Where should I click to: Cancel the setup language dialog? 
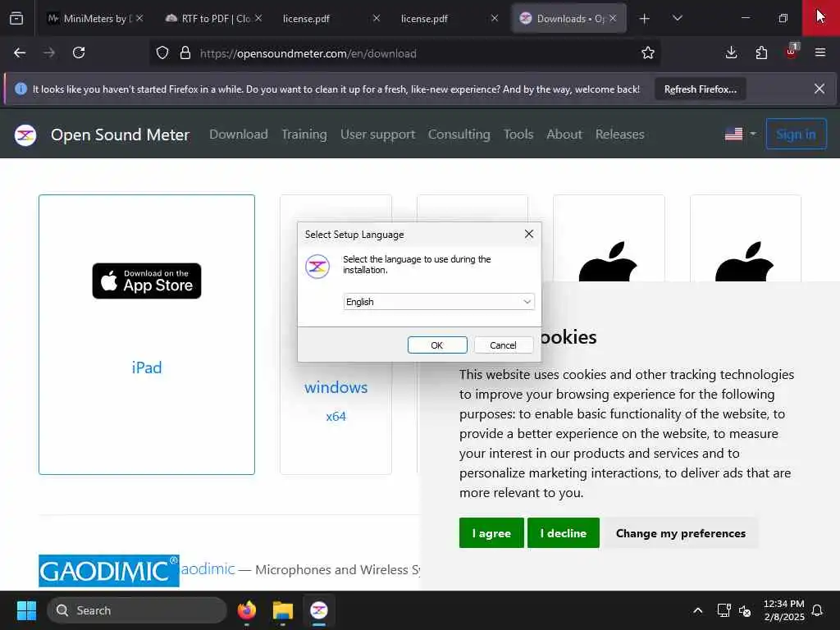click(503, 345)
